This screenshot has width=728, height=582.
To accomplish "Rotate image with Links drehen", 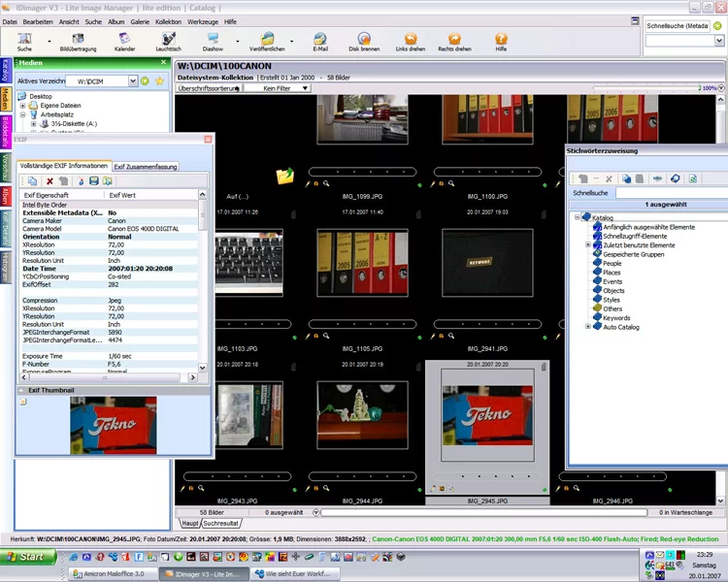I will [x=411, y=42].
